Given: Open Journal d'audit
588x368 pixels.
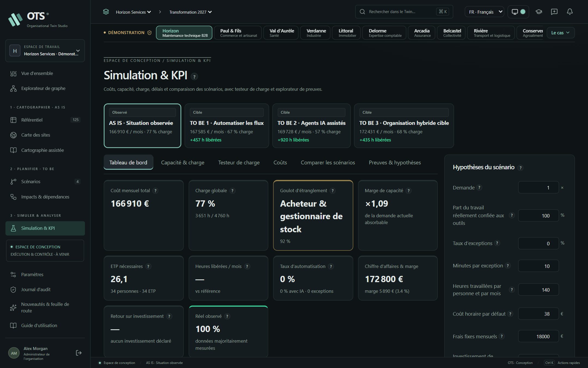Looking at the screenshot, I should coord(45,290).
